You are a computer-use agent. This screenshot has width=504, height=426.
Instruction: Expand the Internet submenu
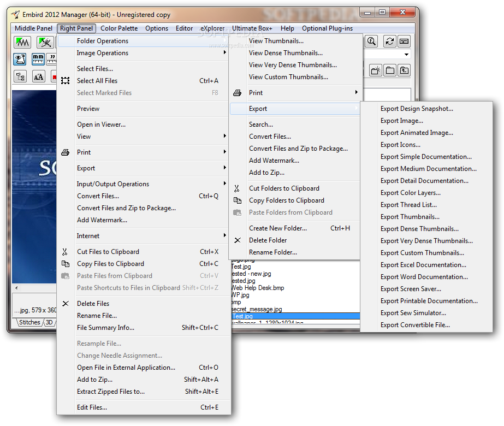[x=224, y=235]
